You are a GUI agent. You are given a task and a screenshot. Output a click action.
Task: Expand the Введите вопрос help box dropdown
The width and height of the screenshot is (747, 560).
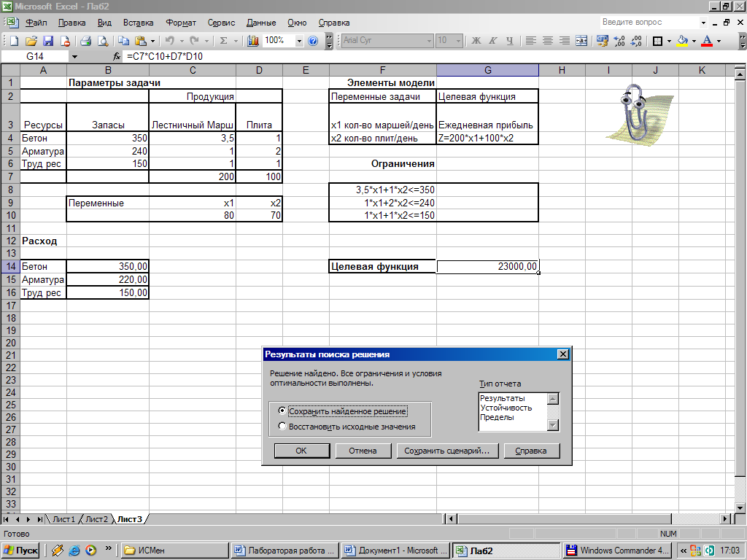(703, 23)
